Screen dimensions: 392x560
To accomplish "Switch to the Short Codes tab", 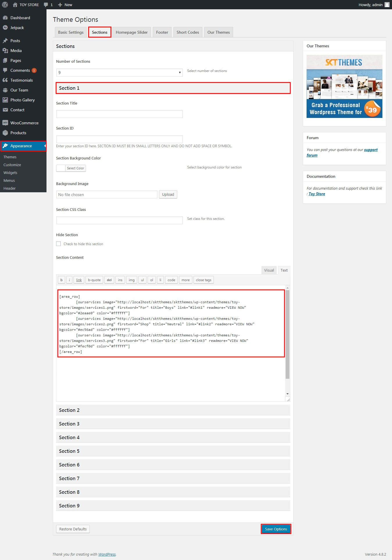I will tap(188, 32).
